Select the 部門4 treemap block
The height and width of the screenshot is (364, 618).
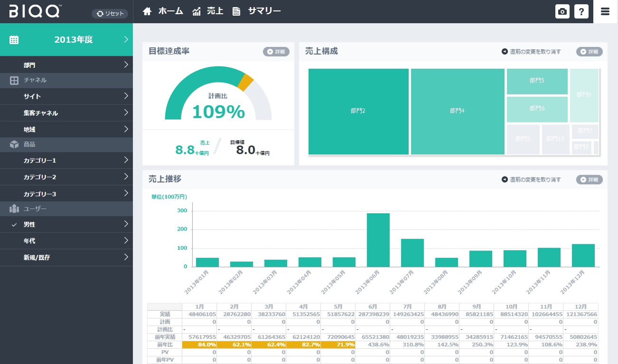(x=457, y=112)
